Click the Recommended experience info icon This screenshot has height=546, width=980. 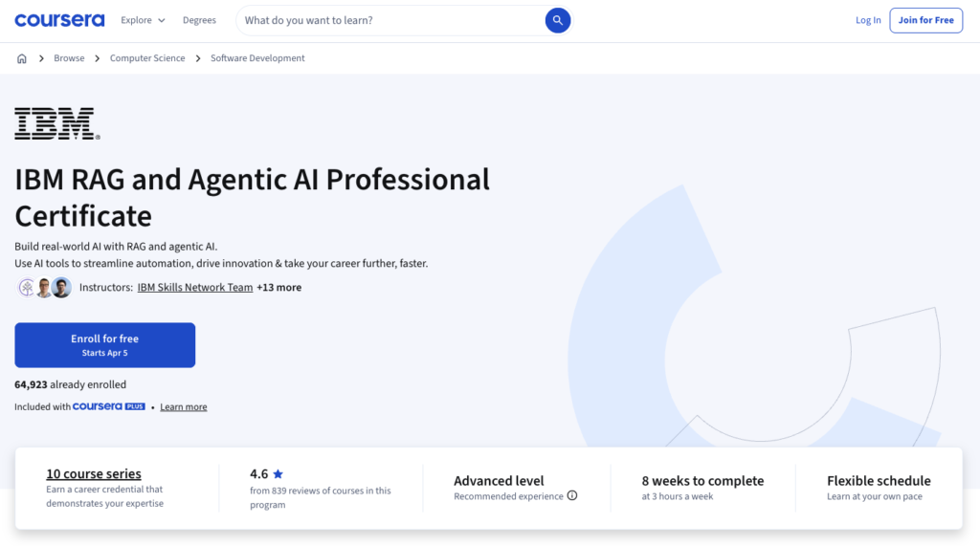[x=572, y=495]
